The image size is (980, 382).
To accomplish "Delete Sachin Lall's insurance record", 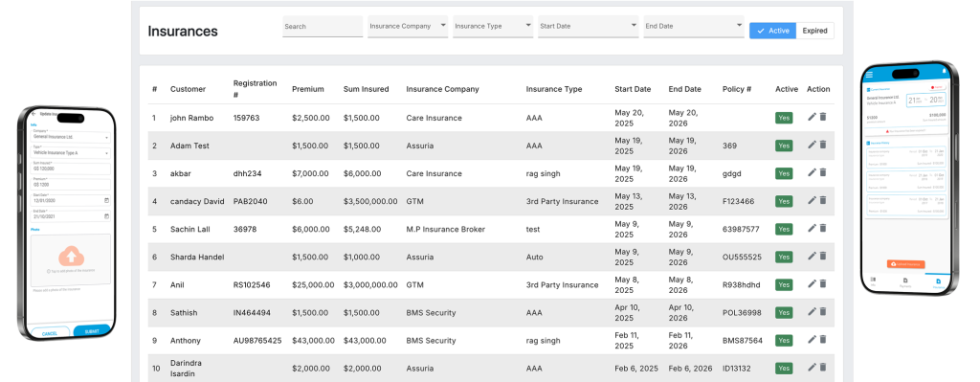I will click(x=823, y=228).
